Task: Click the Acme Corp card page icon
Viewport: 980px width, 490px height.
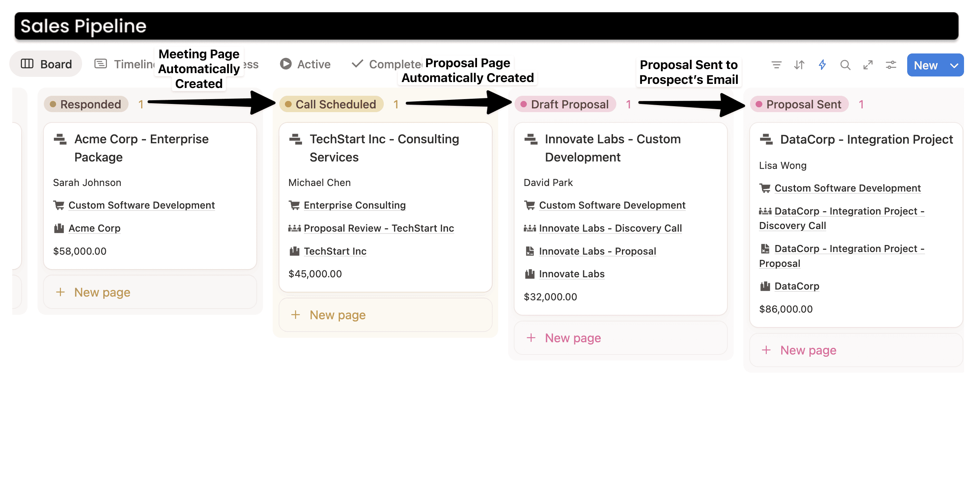Action: [60, 139]
